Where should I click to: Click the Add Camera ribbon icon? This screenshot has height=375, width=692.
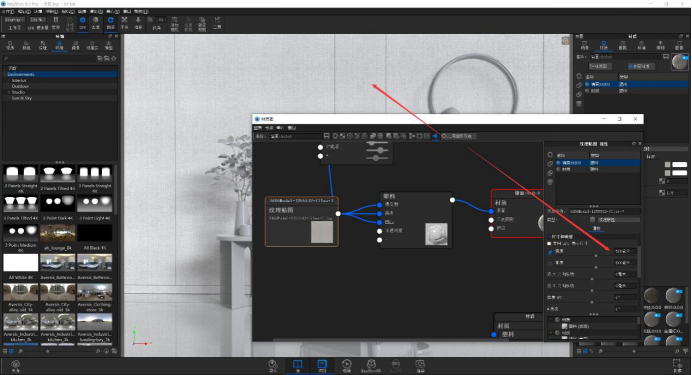175,23
